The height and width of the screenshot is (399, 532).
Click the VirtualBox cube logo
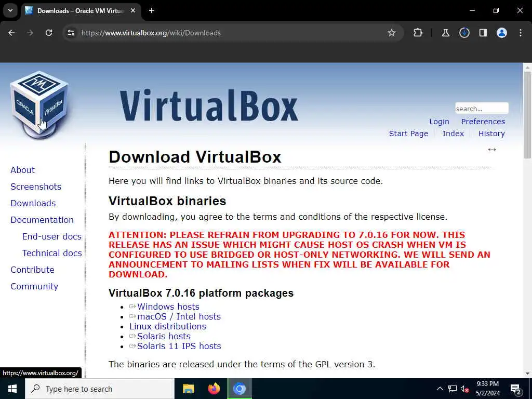point(39,104)
